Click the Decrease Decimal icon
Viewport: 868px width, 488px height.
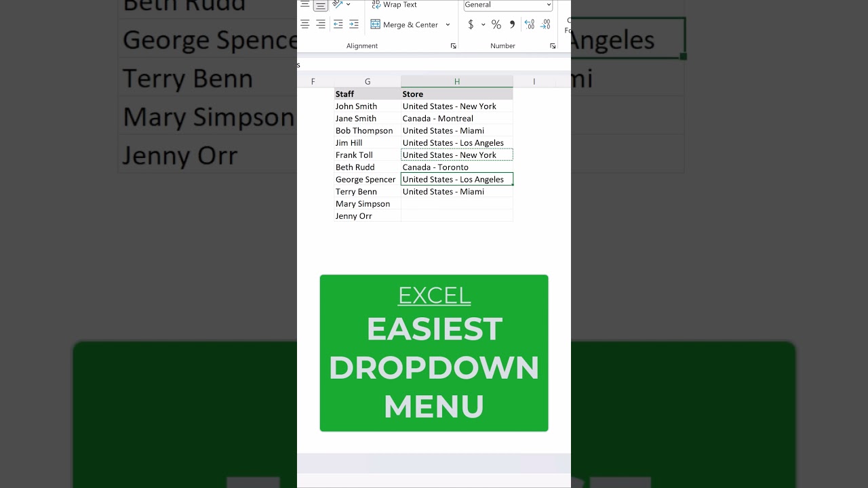point(545,24)
